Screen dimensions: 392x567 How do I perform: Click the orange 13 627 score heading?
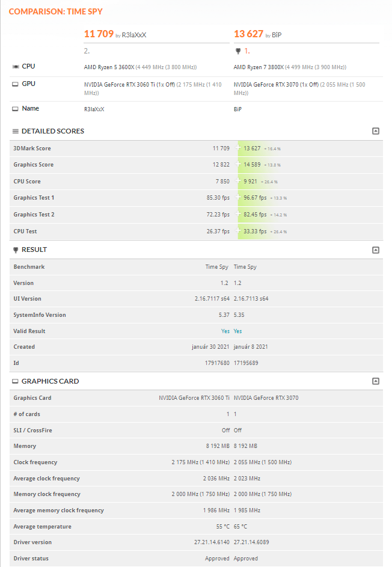coord(248,34)
